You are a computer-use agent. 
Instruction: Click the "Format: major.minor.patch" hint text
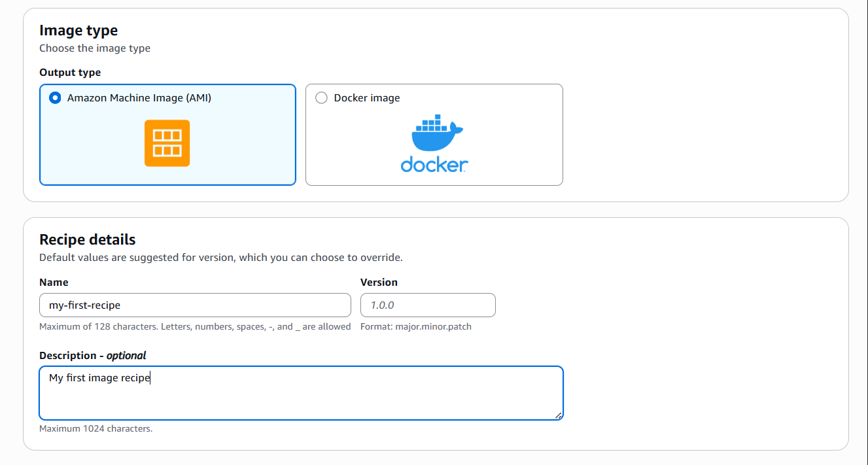point(415,326)
